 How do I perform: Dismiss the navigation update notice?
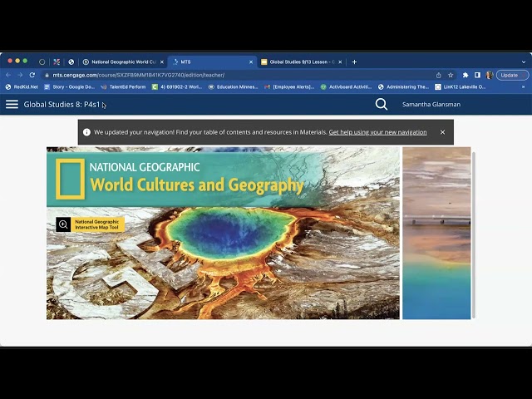[442, 132]
